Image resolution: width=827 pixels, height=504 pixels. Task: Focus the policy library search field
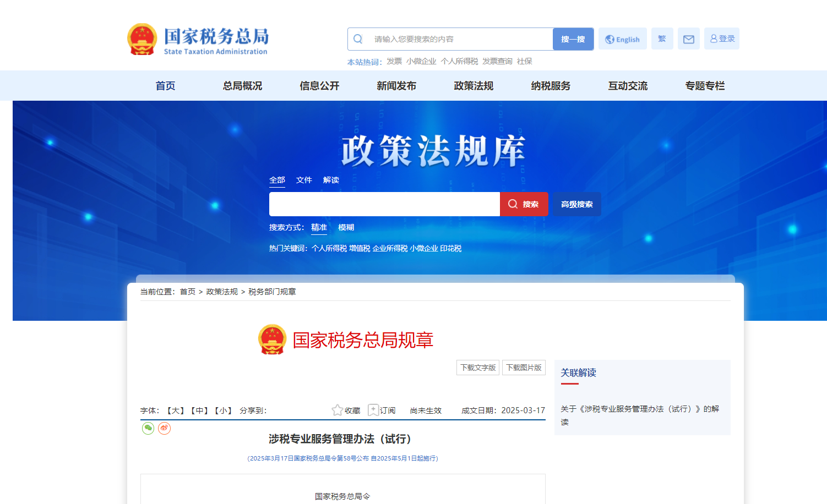point(384,204)
